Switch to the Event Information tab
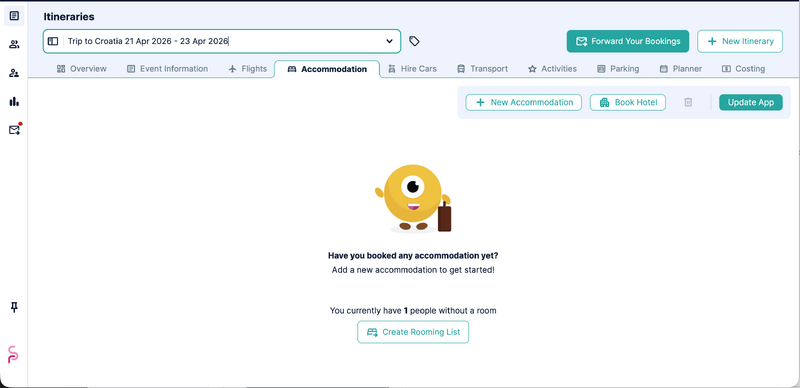 coord(167,68)
